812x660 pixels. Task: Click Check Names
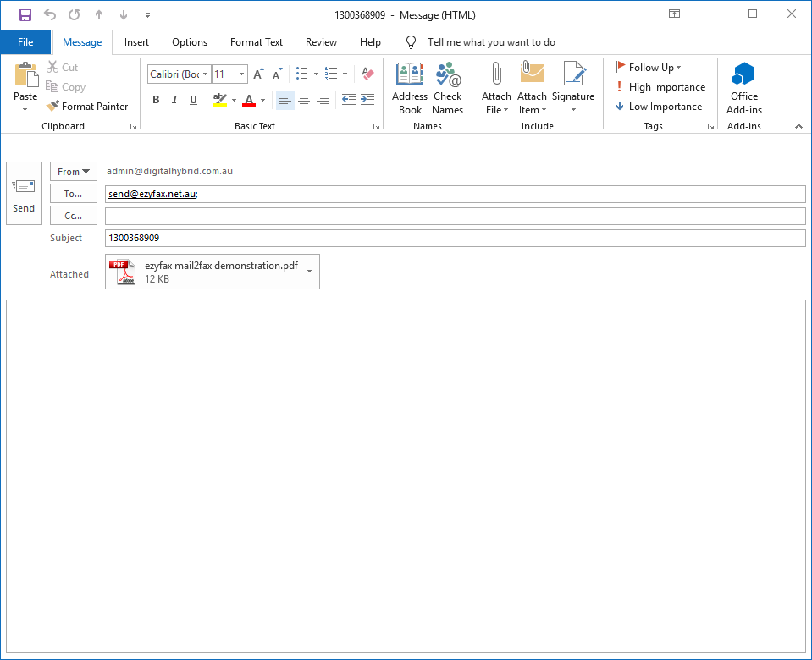tap(447, 88)
